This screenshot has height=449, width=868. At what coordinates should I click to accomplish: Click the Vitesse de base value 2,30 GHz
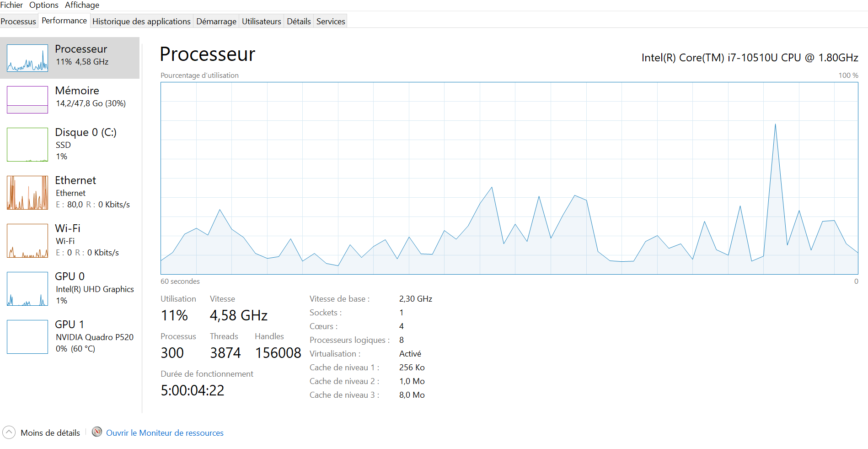(x=416, y=299)
